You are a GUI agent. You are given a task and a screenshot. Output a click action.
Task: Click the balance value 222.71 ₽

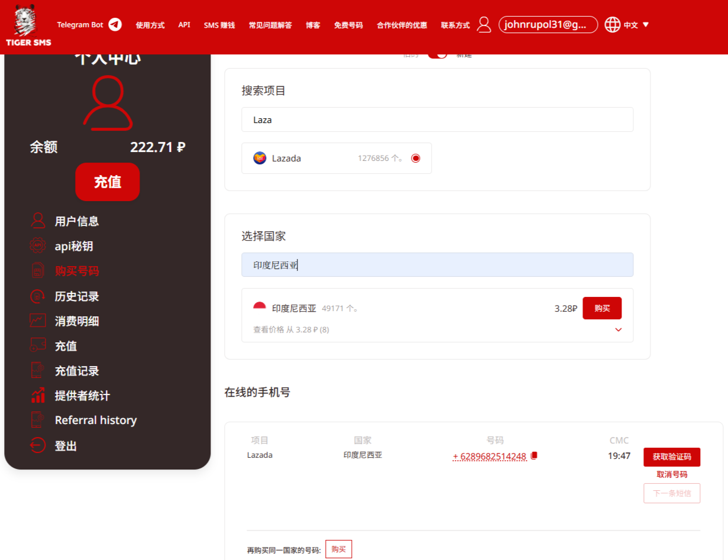tap(158, 147)
